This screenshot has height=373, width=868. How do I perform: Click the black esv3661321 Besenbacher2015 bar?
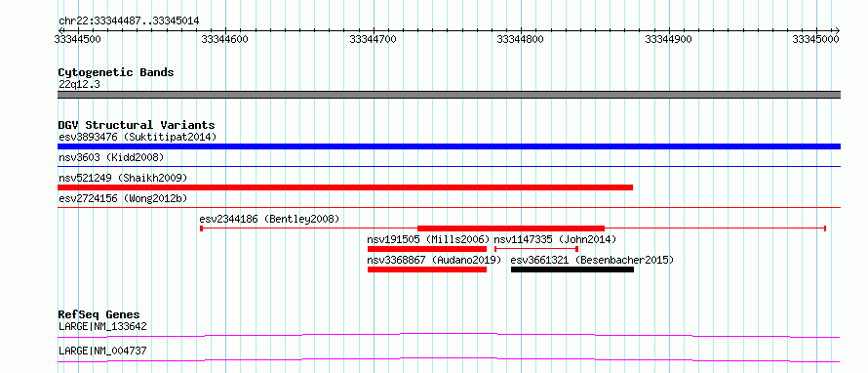(x=572, y=269)
